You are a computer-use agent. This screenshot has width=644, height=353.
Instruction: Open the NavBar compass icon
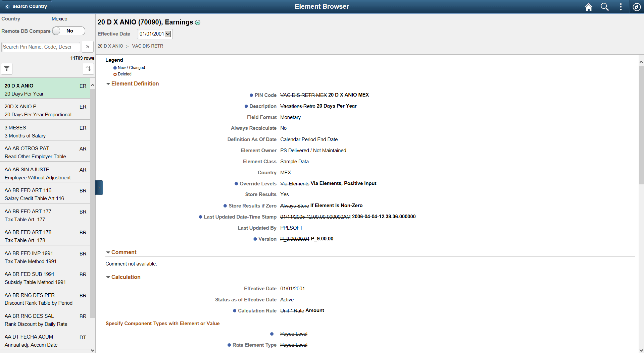pyautogui.click(x=636, y=7)
